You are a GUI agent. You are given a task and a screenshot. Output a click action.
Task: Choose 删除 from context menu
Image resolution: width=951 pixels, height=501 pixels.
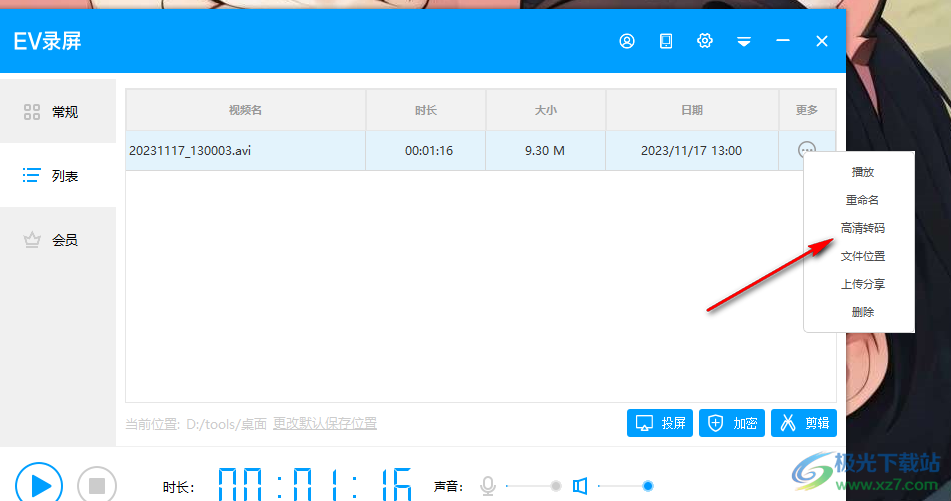pyautogui.click(x=862, y=312)
